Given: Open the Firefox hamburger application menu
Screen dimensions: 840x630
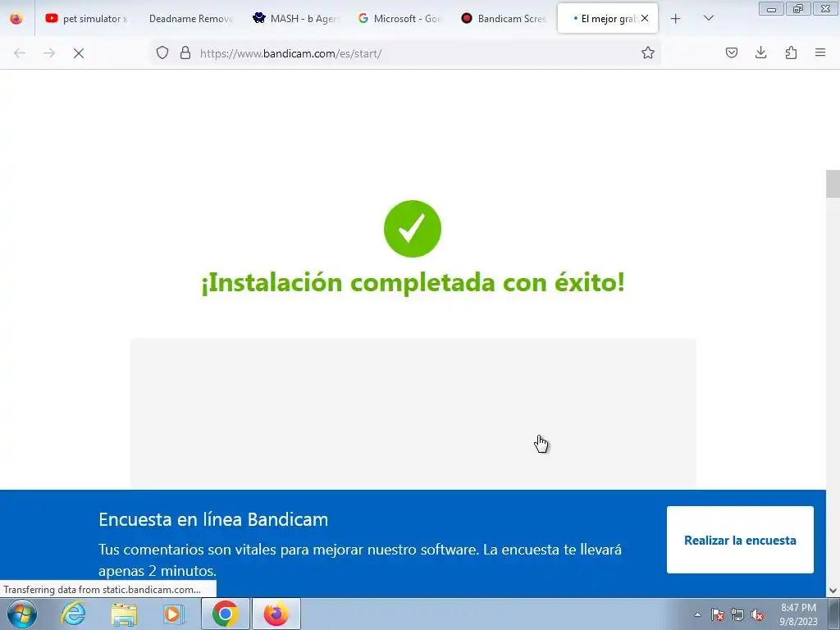Looking at the screenshot, I should (820, 52).
